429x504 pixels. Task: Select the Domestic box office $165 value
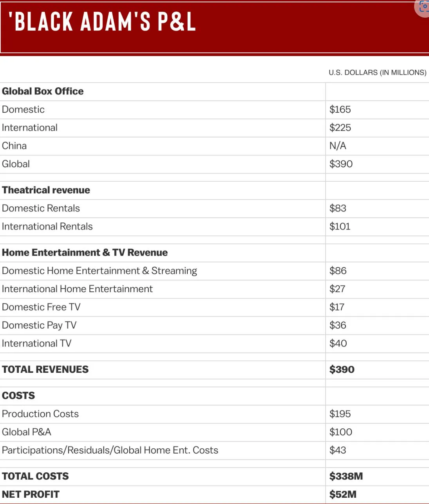pyautogui.click(x=340, y=110)
